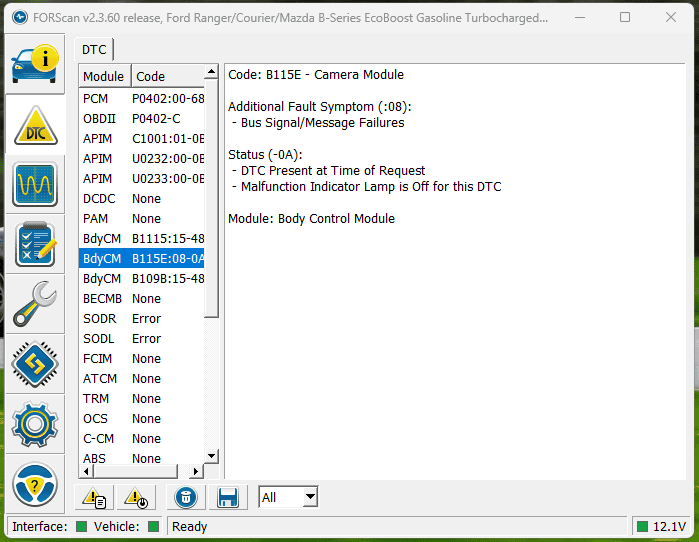
Task: Click the DTC warning with clock button
Action: coord(136,497)
